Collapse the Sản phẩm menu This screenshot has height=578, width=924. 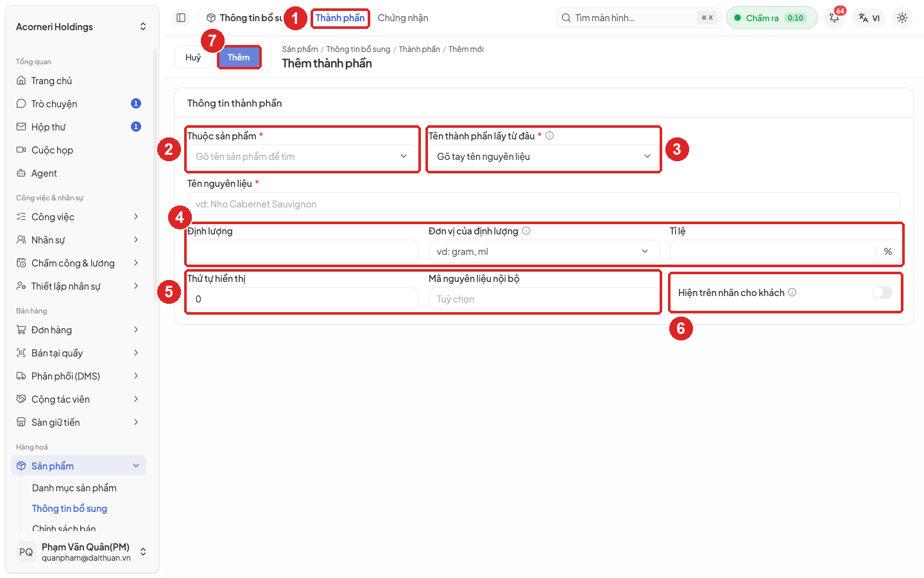(78, 466)
